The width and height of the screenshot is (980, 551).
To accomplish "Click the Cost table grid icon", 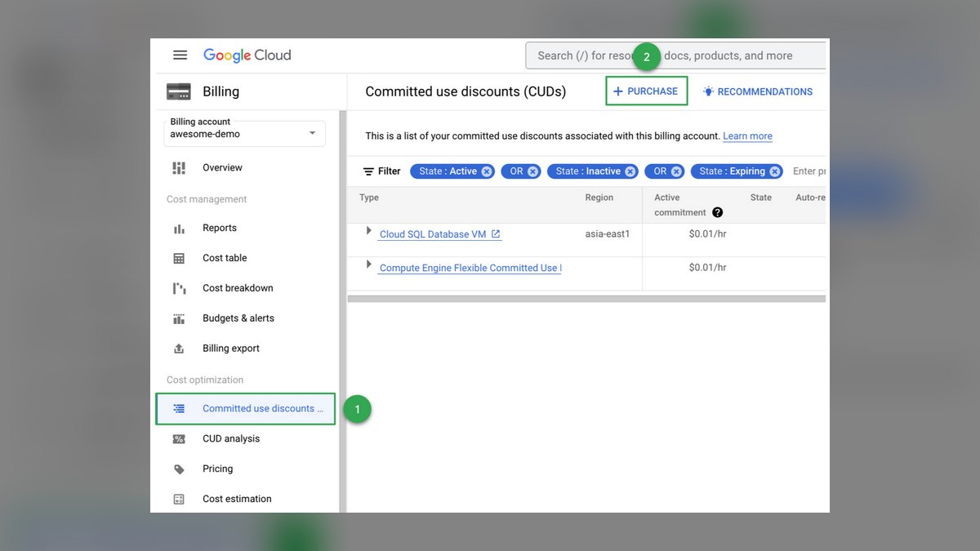I will [x=179, y=259].
